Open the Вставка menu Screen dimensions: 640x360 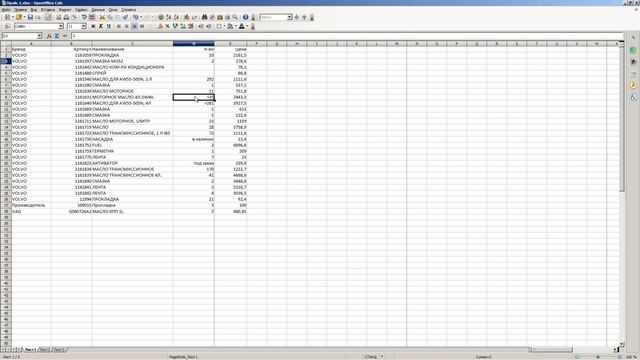pyautogui.click(x=48, y=9)
